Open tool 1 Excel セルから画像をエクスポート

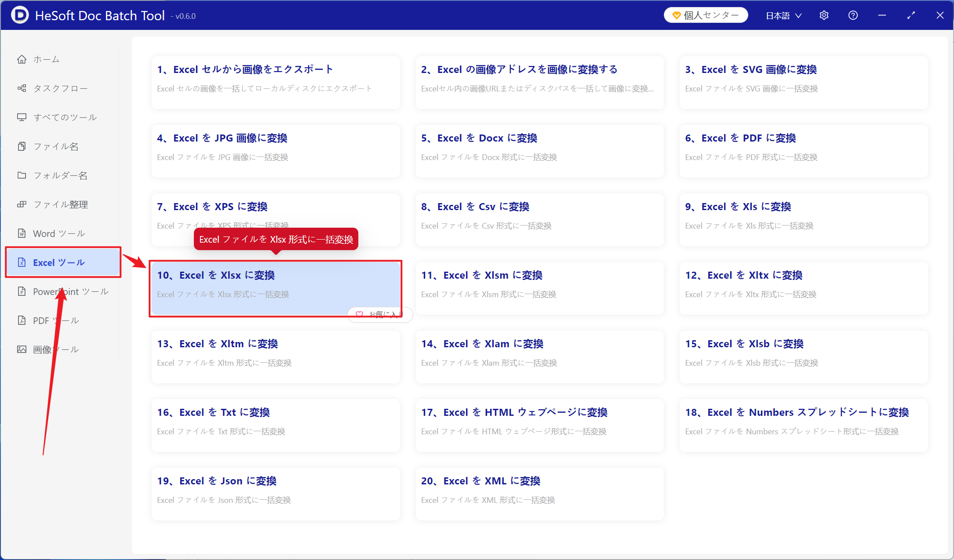[276, 82]
